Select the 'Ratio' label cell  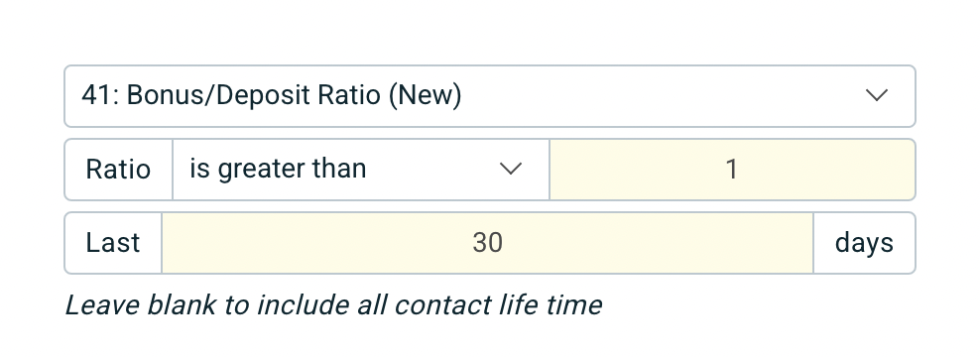(x=118, y=170)
